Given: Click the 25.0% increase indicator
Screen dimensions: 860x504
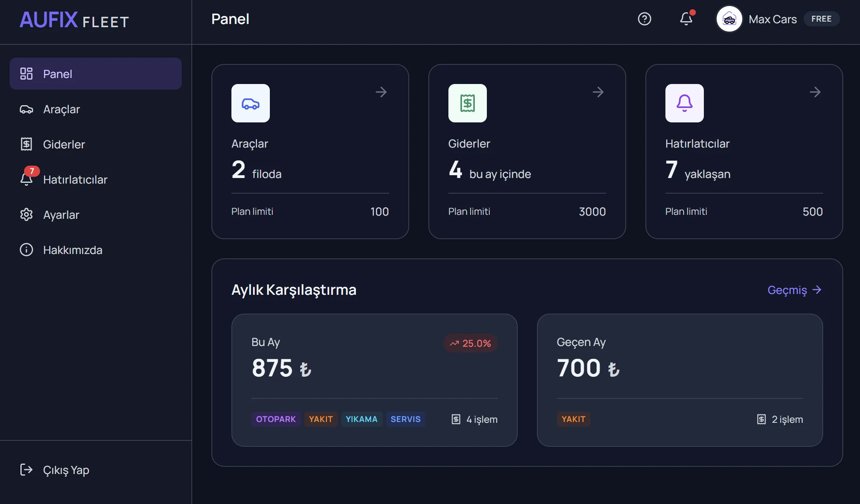Looking at the screenshot, I should coord(470,343).
